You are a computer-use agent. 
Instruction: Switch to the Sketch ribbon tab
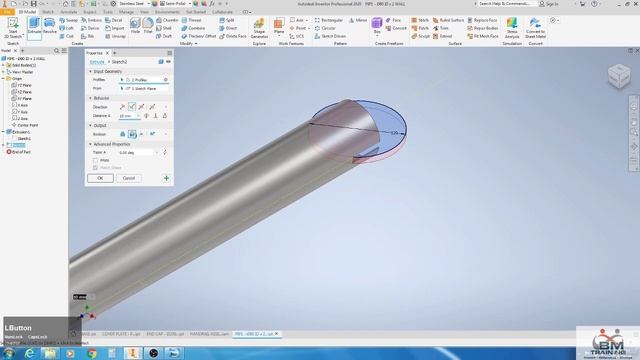click(x=48, y=12)
